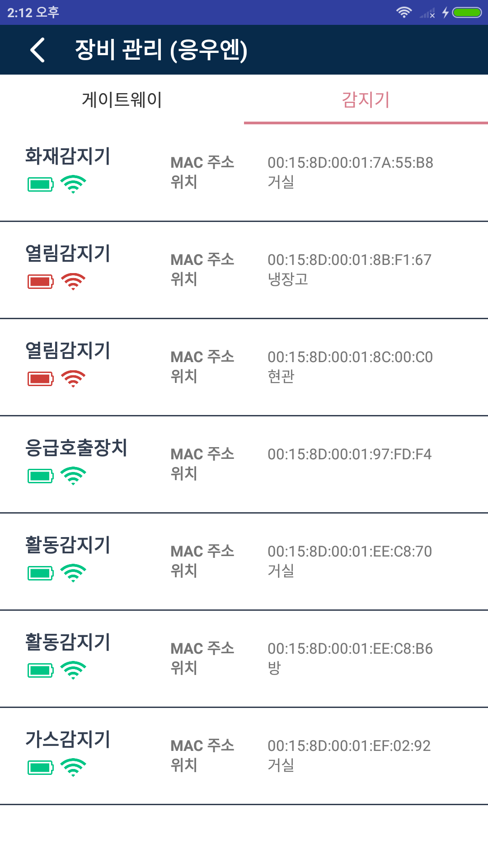This screenshot has width=488, height=868.
Task: Tap the back arrow in header
Action: pos(38,50)
